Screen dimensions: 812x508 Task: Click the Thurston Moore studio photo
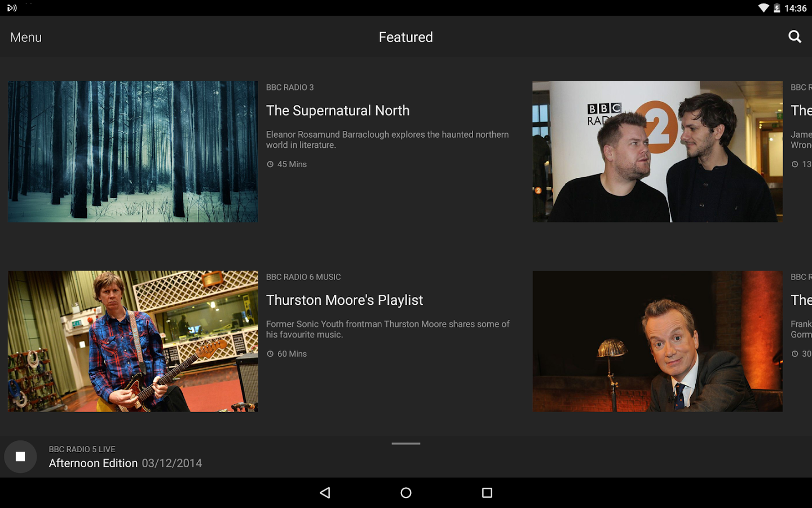[x=133, y=341]
